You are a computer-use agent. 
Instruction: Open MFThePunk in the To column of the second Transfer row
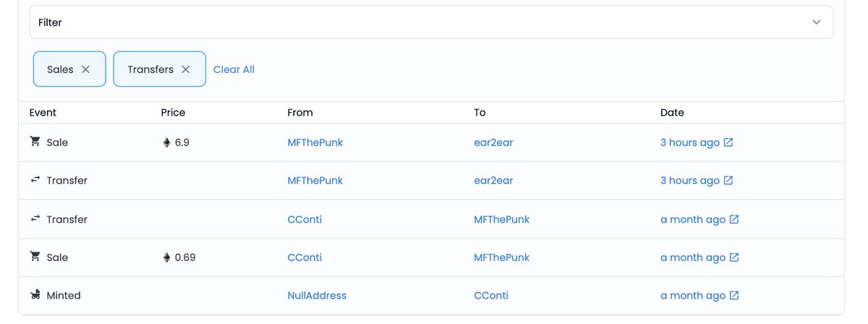pos(502,219)
